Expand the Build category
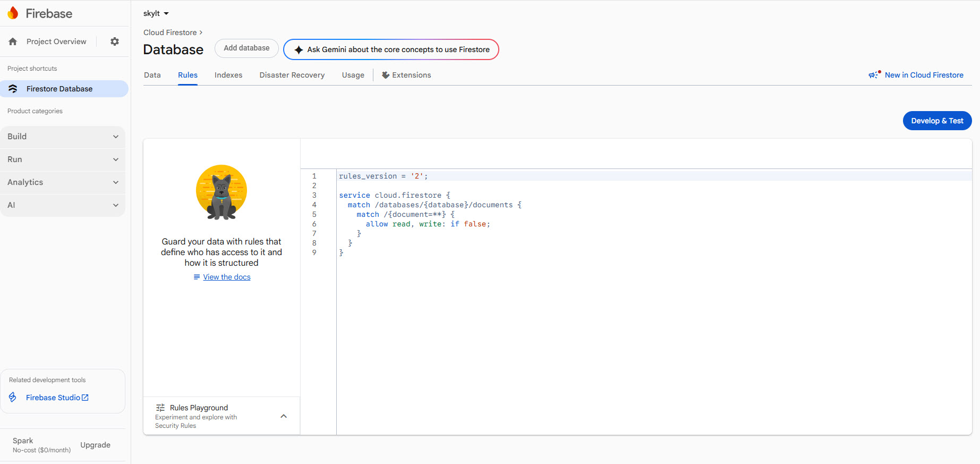980x464 pixels. (63, 137)
